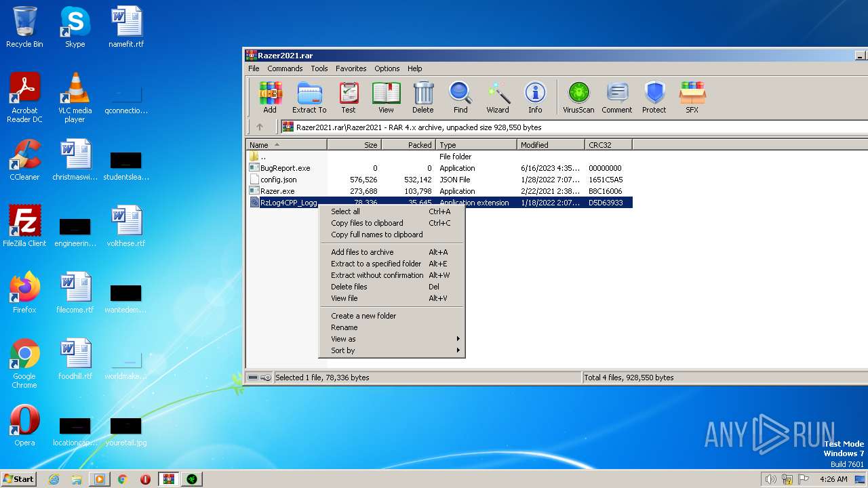Select the config.json file row
Image resolution: width=868 pixels, height=488 pixels.
[x=439, y=180]
